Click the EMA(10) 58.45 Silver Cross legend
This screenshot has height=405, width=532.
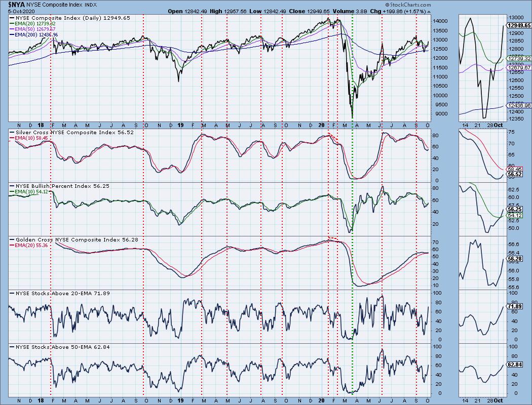(x=29, y=138)
